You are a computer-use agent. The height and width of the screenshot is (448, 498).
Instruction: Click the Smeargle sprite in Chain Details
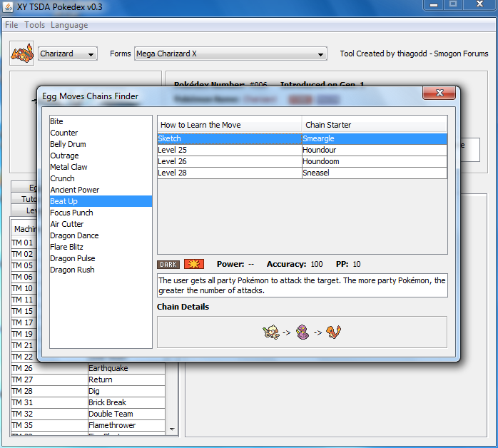[271, 332]
